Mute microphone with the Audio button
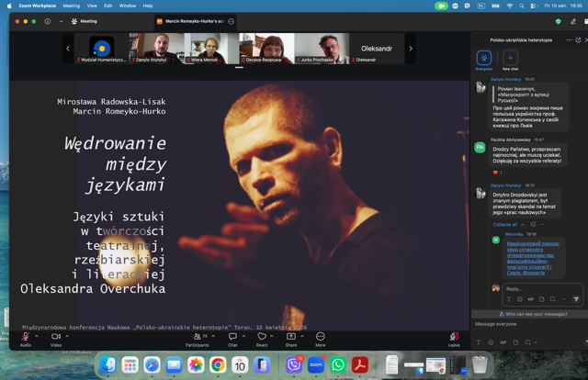588x380 pixels. click(25, 338)
